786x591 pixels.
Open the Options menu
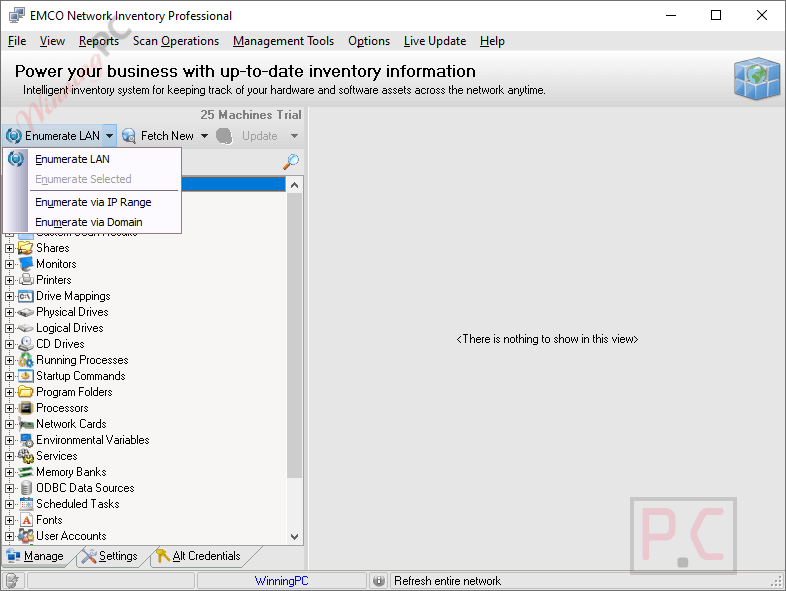tap(369, 41)
